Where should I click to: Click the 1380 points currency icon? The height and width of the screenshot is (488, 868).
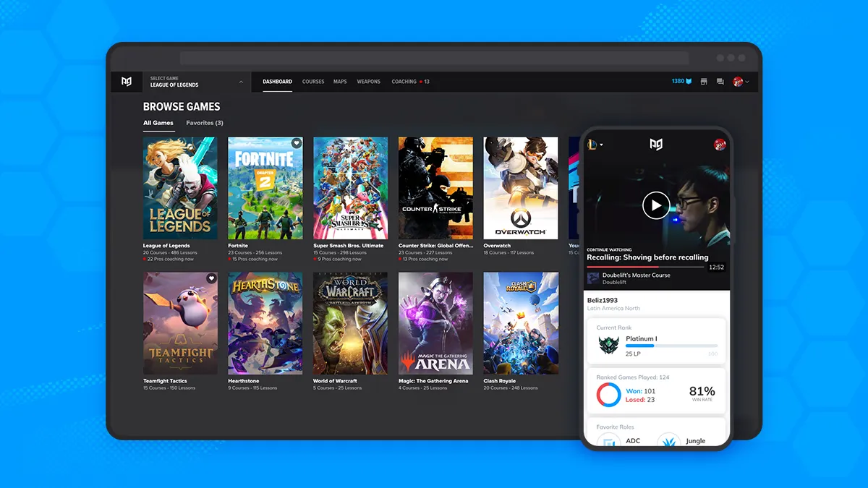pyautogui.click(x=689, y=81)
